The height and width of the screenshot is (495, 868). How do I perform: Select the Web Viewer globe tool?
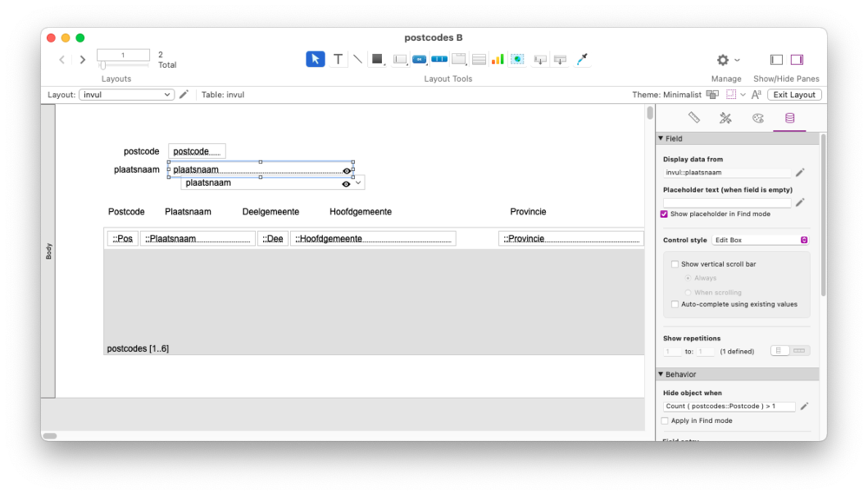click(x=517, y=59)
